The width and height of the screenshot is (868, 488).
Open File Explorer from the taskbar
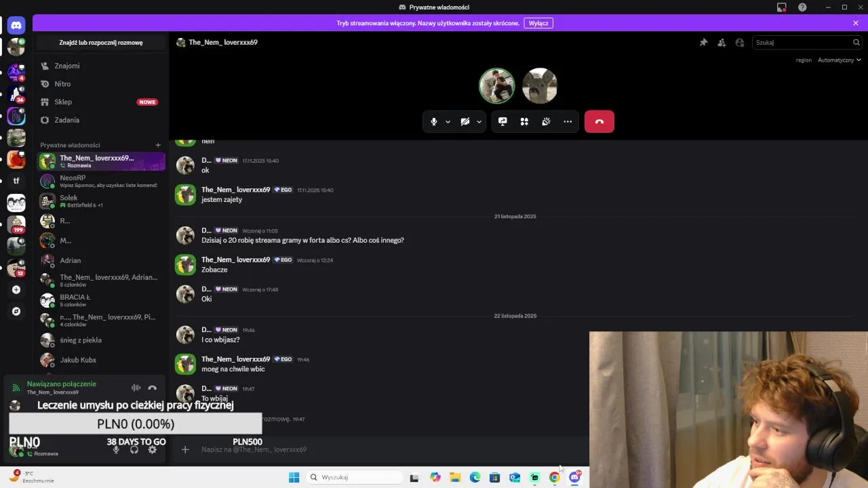click(455, 477)
